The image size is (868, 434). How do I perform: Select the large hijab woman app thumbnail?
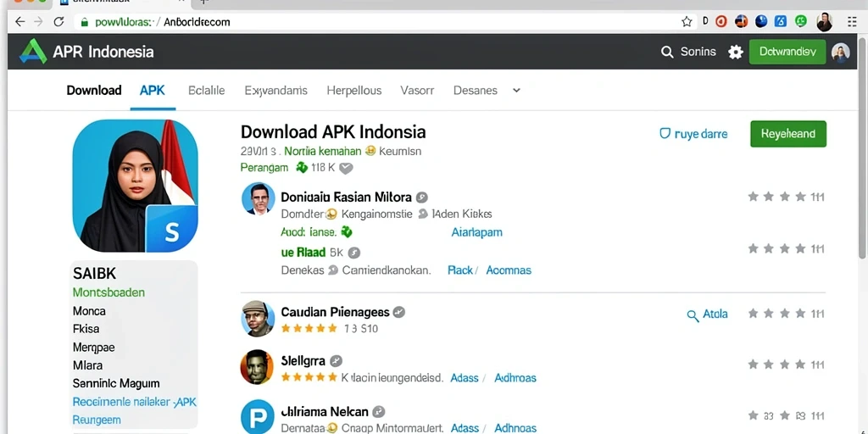(135, 186)
